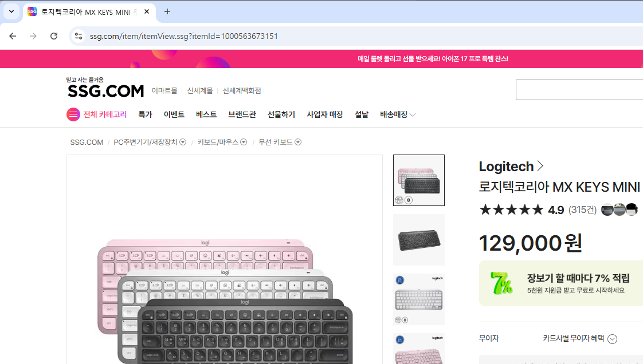Open the tab search dropdown arrow
The width and height of the screenshot is (643, 364).
pos(11,11)
